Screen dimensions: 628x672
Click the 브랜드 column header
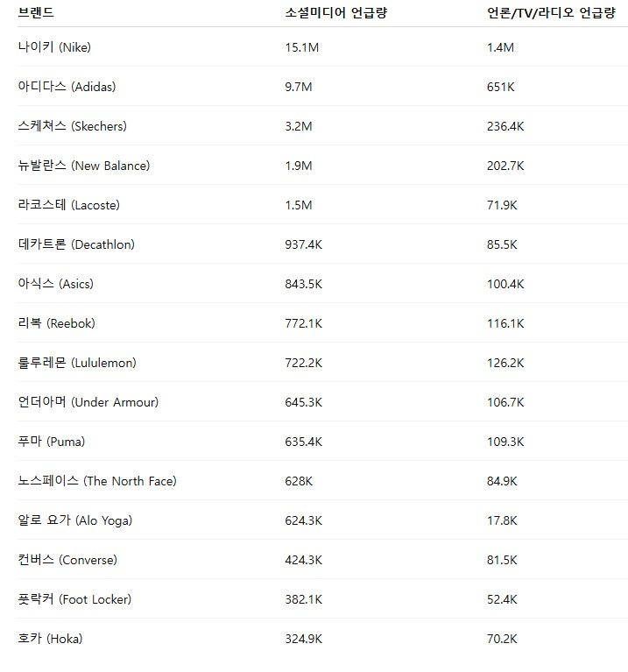[x=36, y=12]
